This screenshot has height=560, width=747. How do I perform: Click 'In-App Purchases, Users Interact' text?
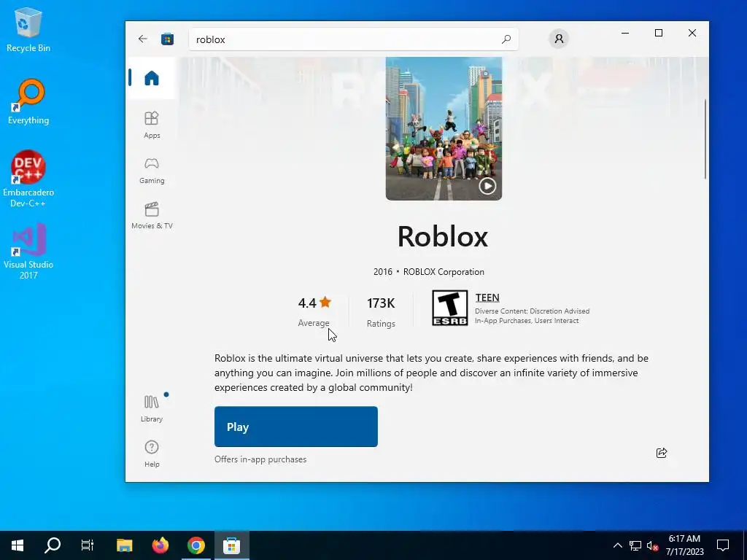coord(527,321)
